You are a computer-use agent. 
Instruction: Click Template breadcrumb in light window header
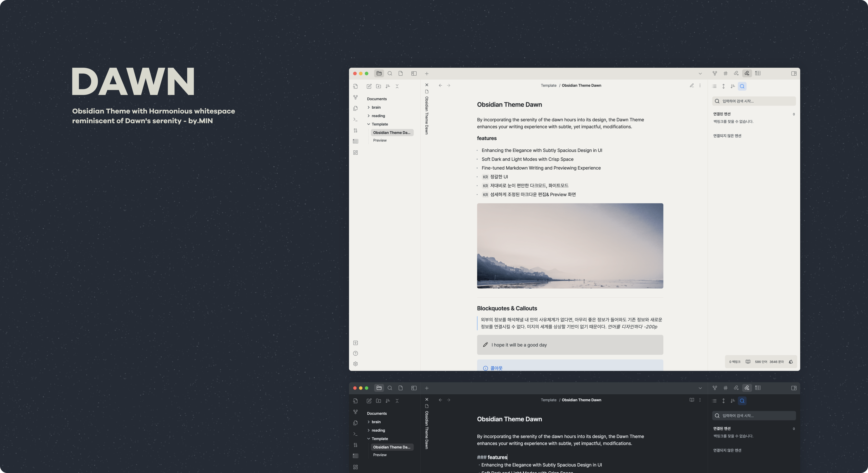[548, 86]
